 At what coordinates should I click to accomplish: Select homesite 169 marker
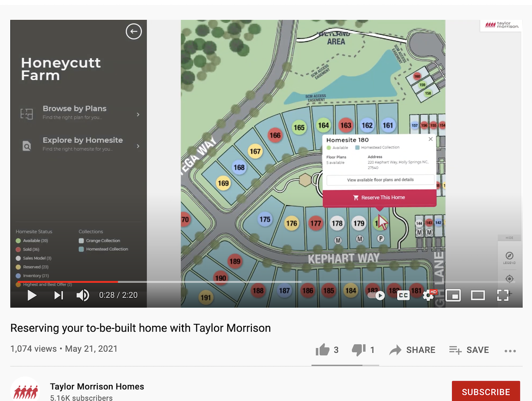[223, 183]
